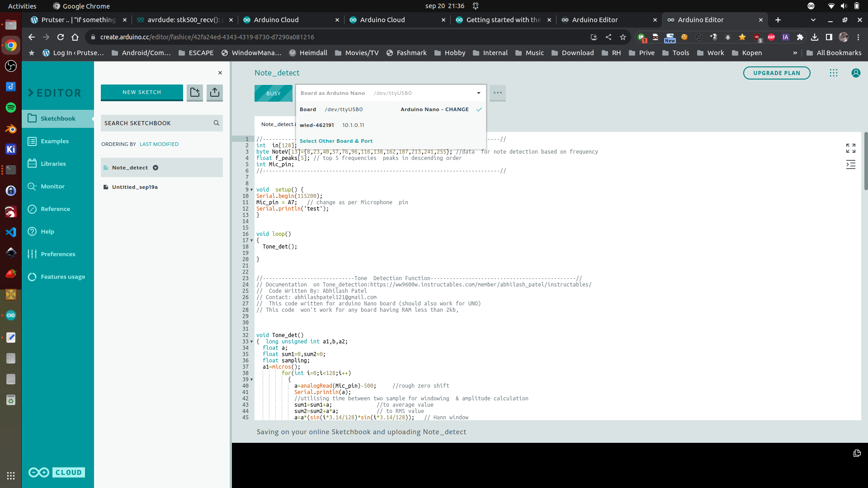Expand the board selector dropdown arrow

[478, 93]
